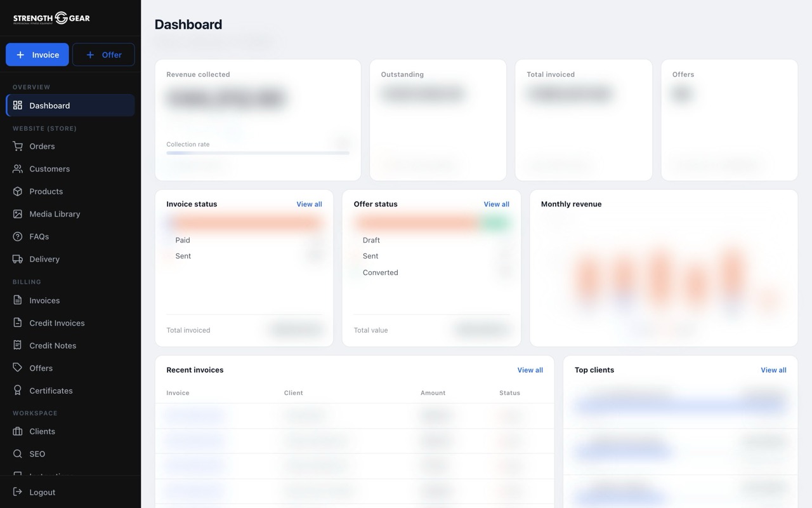Click the Client column header
Image resolution: width=812 pixels, height=508 pixels.
tap(293, 393)
